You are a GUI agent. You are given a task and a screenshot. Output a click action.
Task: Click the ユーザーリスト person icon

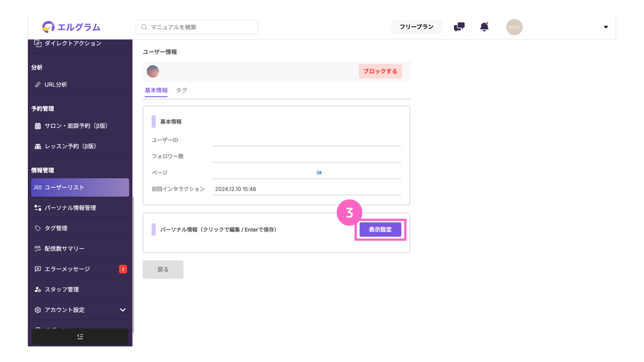[x=38, y=188]
